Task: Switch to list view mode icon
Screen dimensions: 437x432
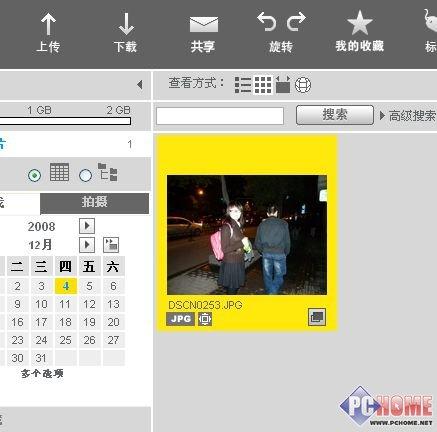Action: pos(243,85)
